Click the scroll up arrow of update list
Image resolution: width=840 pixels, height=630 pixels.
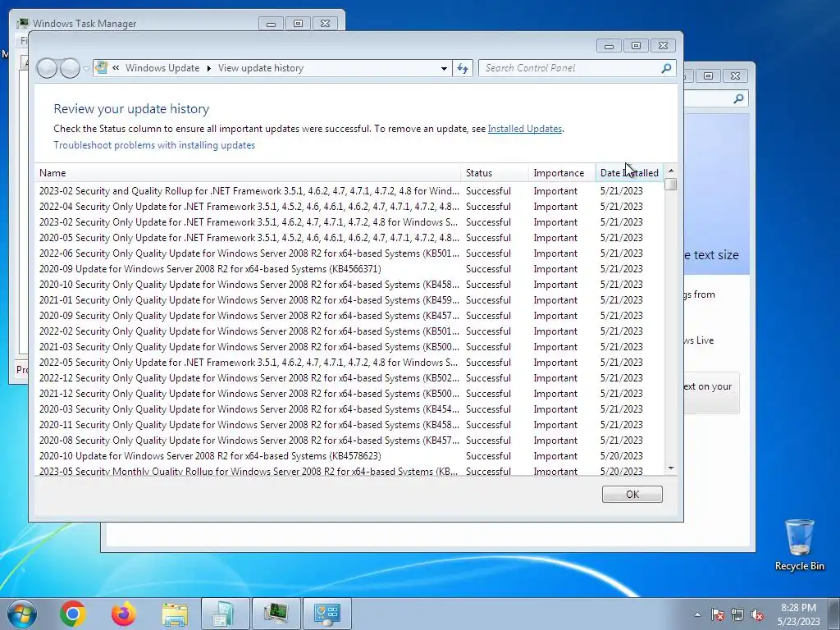tap(671, 171)
